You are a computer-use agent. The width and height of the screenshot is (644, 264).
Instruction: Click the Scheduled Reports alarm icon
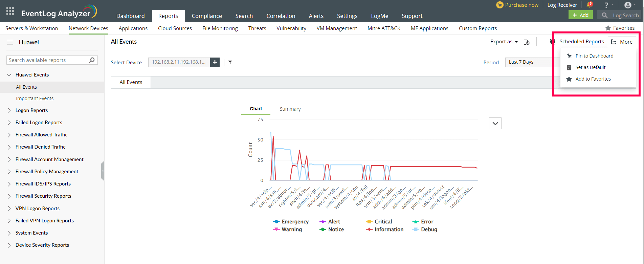click(x=553, y=42)
